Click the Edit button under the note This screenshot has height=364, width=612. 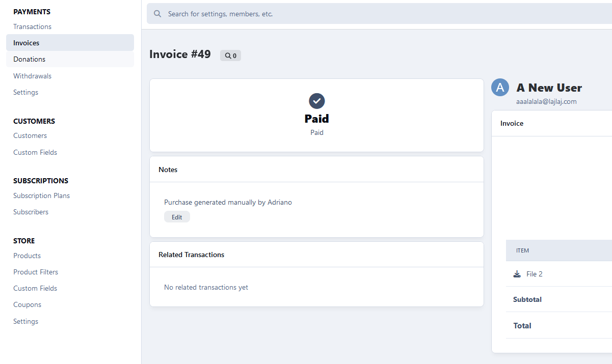[x=177, y=217]
